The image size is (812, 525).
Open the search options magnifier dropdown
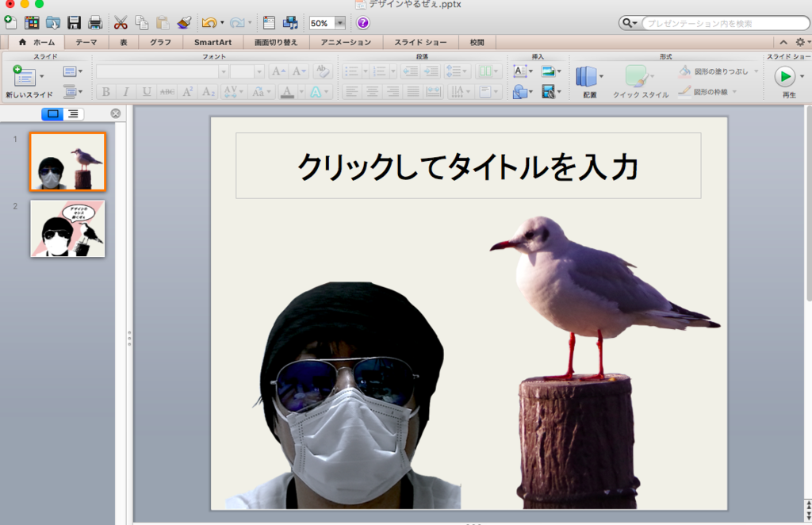coord(629,23)
